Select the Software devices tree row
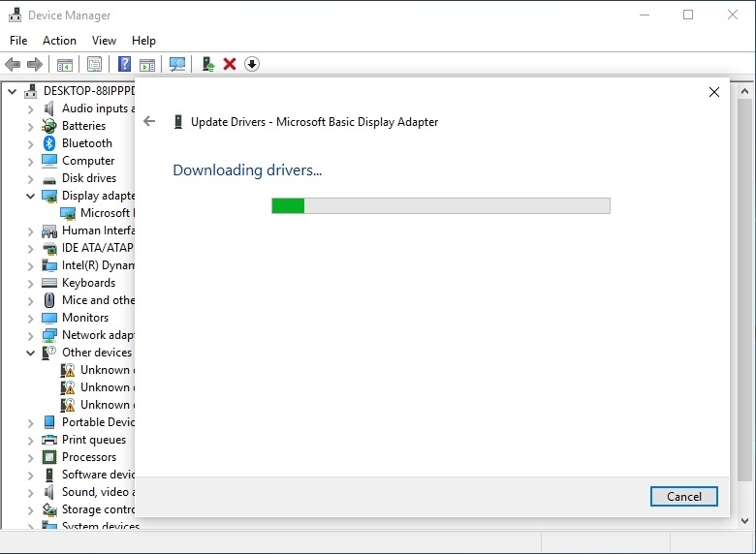The width and height of the screenshot is (756, 554). pos(89,475)
